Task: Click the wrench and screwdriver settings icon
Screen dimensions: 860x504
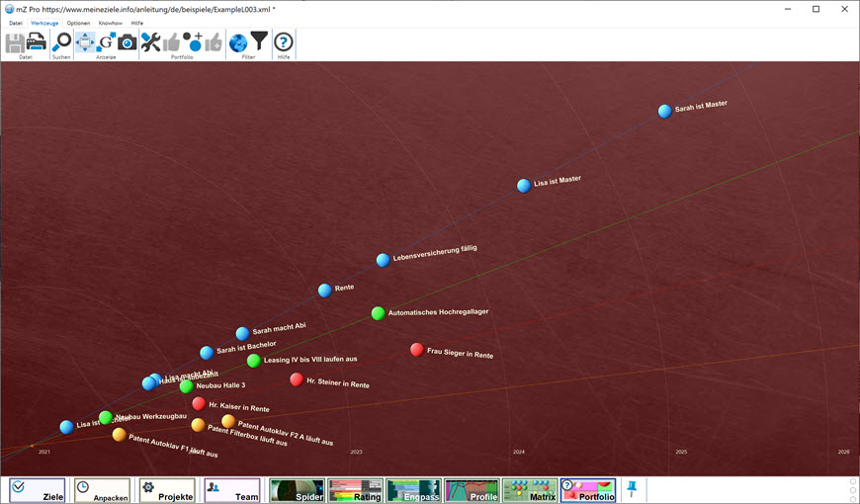Action: tap(150, 42)
